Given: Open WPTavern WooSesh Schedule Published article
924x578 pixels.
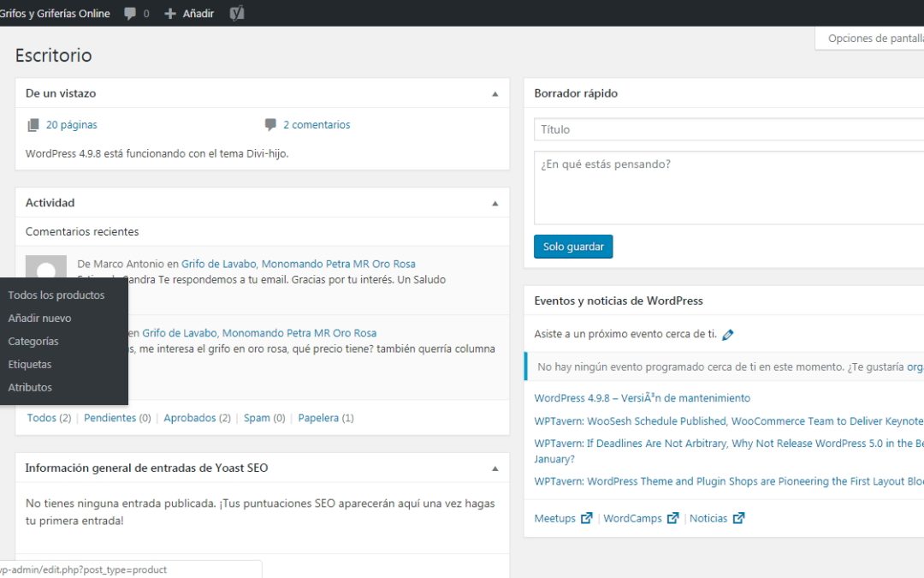Looking at the screenshot, I should click(729, 421).
